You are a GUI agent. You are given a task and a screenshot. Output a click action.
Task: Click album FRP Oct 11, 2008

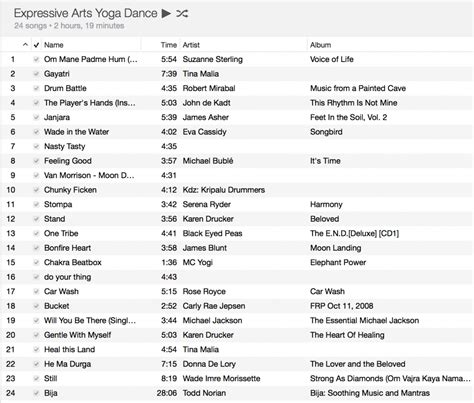click(342, 306)
